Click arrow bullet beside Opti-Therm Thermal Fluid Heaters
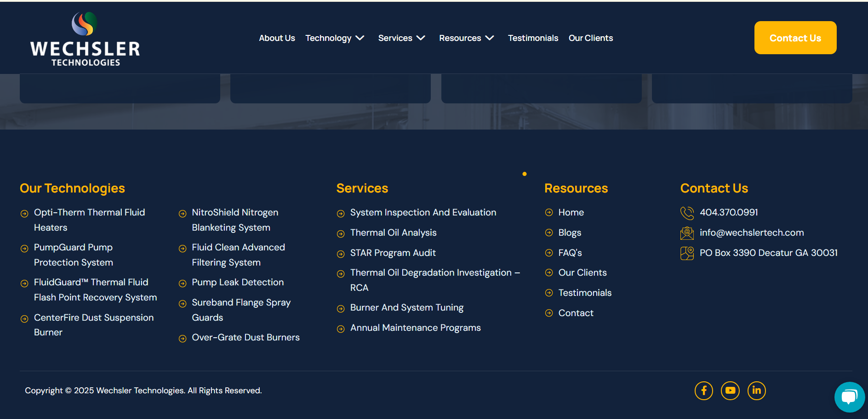868x419 pixels. point(24,214)
